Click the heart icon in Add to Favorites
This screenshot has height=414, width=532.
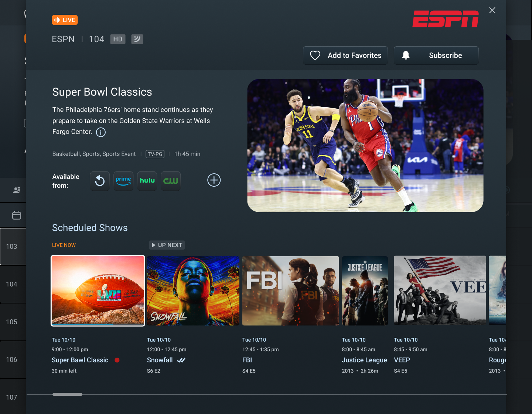(315, 55)
